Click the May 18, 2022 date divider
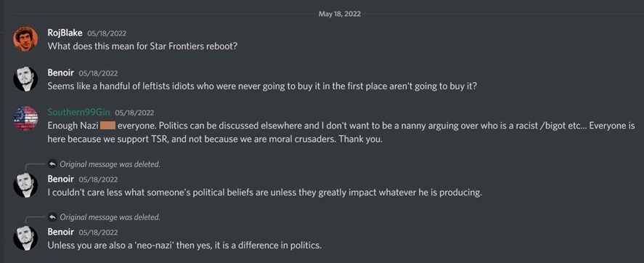This screenshot has width=644, height=263. (340, 14)
